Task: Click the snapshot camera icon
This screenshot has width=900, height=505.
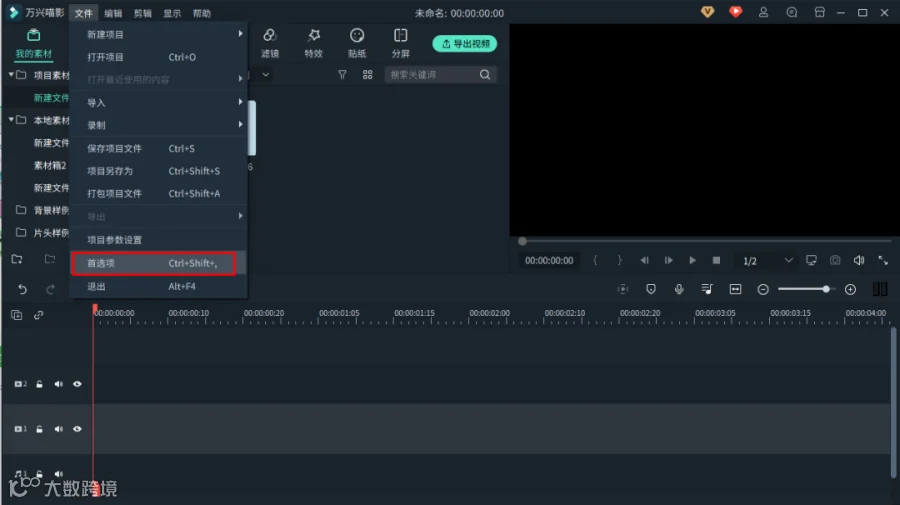Action: tap(835, 261)
